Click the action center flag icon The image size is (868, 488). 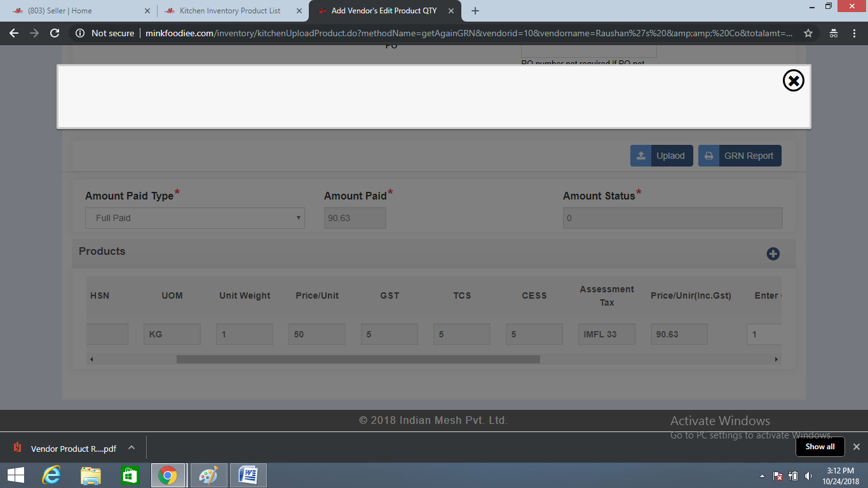point(778,476)
